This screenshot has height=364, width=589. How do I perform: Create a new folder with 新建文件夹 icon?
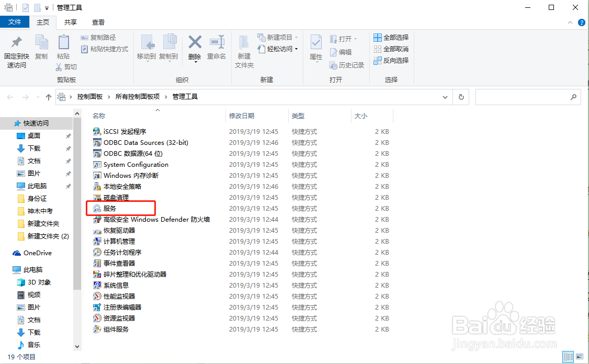(243, 51)
